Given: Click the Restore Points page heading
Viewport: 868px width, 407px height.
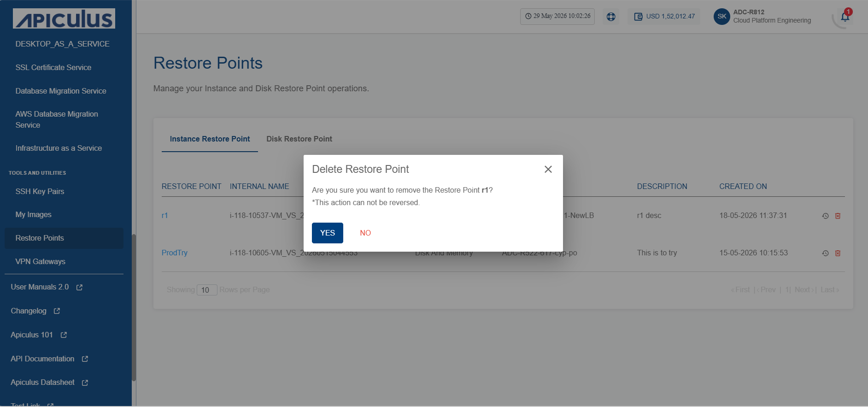Looking at the screenshot, I should point(208,63).
